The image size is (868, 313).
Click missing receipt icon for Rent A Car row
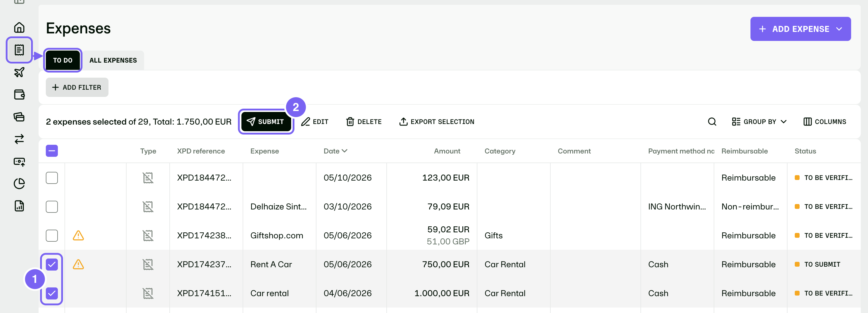148,265
